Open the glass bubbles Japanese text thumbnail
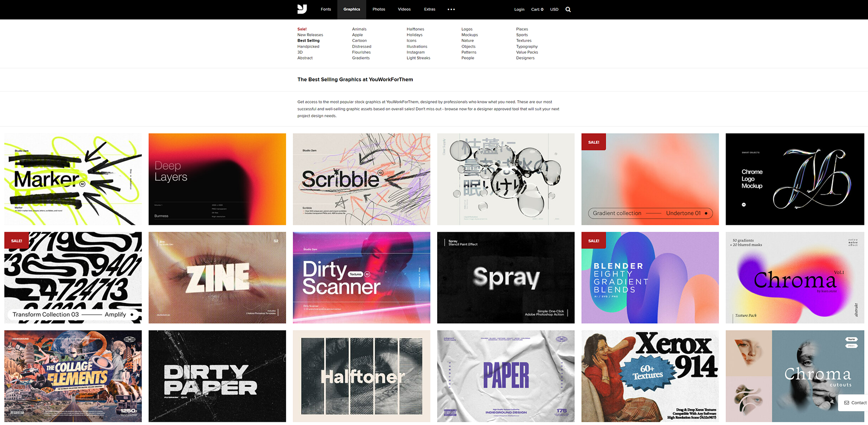Viewport: 868px width, 425px height. point(506,179)
